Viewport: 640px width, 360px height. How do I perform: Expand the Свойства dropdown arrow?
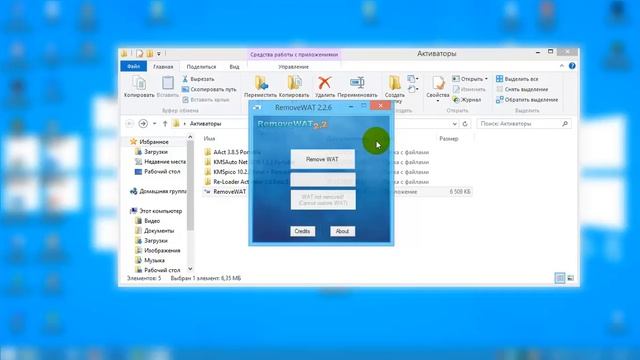pos(438,100)
